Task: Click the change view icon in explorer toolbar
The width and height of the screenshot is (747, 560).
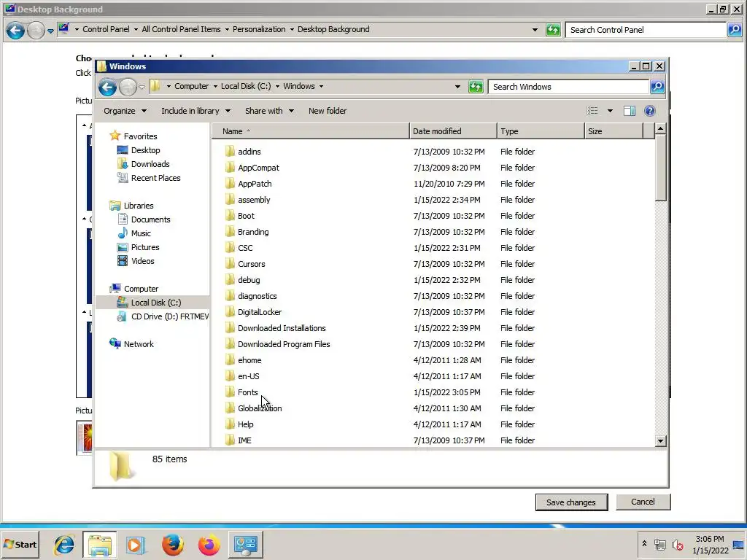Action: [x=592, y=111]
